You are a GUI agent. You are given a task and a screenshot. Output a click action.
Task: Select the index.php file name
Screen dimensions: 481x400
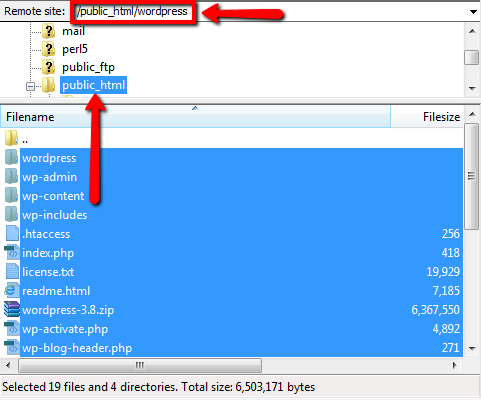[48, 253]
